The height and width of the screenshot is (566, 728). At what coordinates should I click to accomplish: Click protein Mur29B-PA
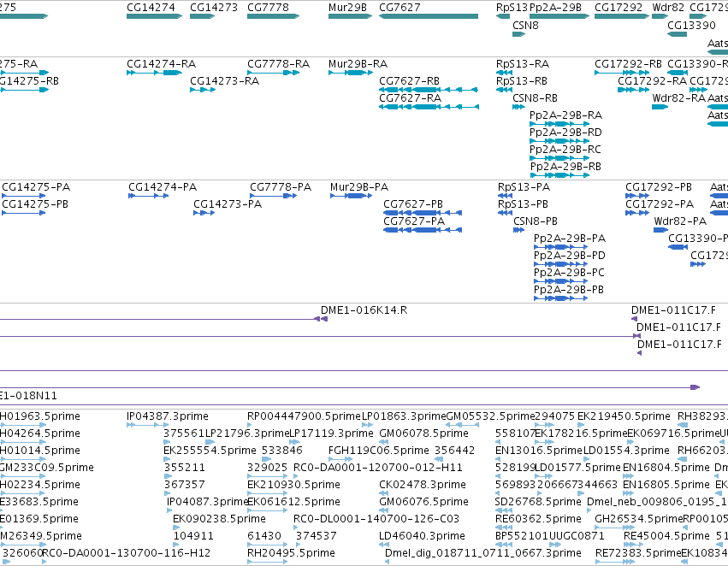tap(359, 187)
